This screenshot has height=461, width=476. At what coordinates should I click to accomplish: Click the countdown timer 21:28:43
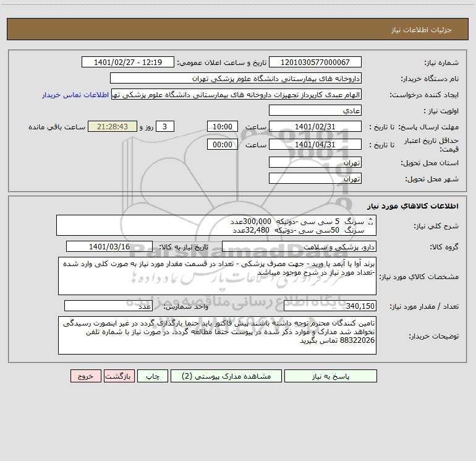point(113,126)
